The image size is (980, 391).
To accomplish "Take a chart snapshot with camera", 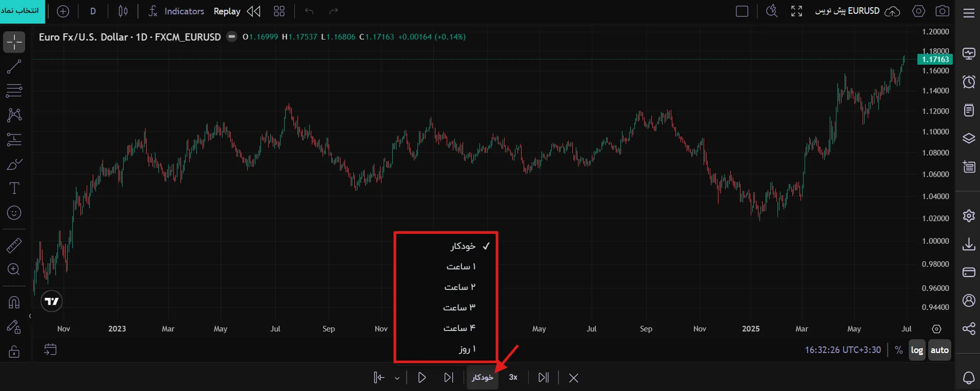I will pyautogui.click(x=943, y=11).
